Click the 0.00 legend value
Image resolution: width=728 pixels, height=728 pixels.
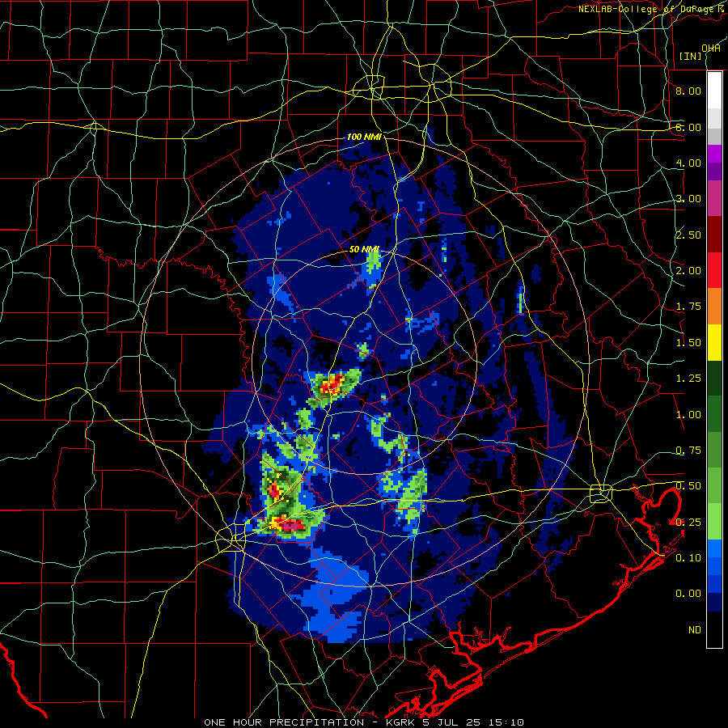click(x=688, y=594)
